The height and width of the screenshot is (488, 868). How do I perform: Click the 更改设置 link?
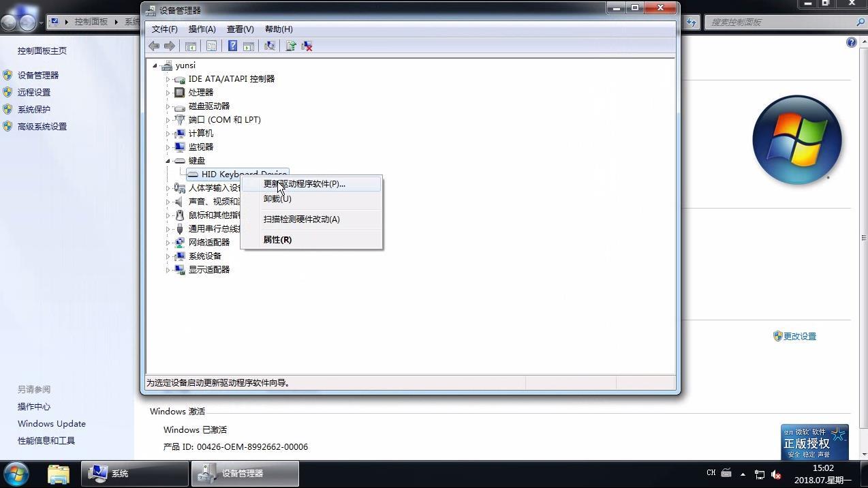point(799,336)
